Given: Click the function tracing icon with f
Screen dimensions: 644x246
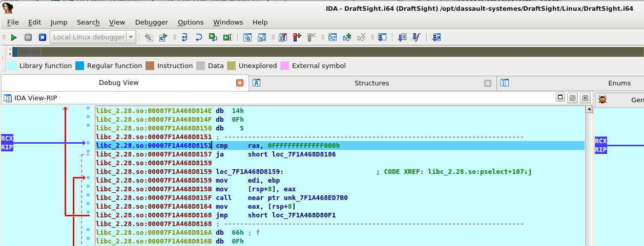Looking at the screenshot, I should point(416,37).
